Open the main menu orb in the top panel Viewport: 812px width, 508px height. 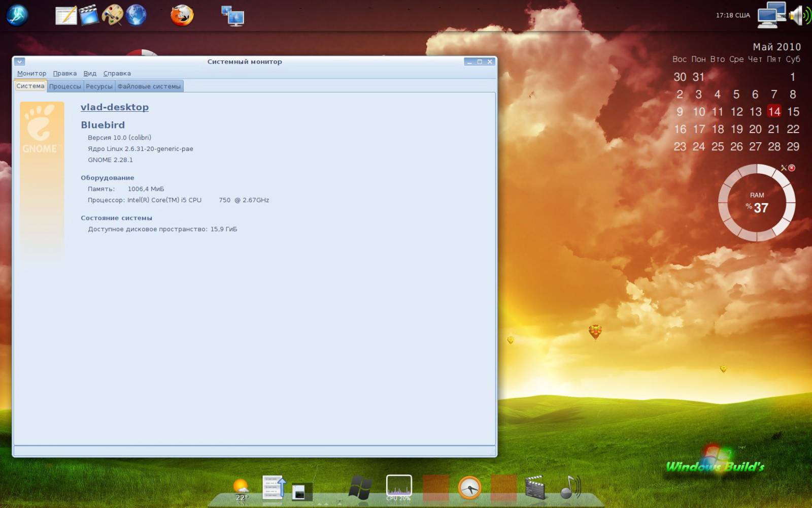(17, 15)
